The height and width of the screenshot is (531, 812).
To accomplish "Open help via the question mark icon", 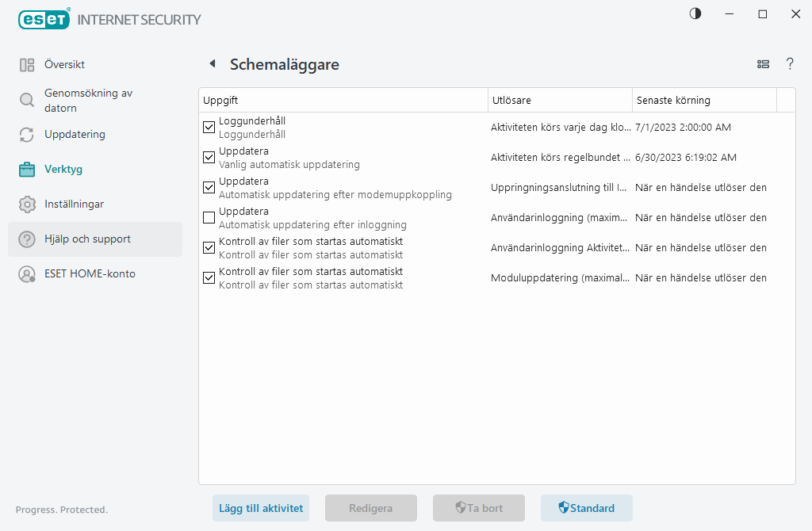I will point(790,64).
